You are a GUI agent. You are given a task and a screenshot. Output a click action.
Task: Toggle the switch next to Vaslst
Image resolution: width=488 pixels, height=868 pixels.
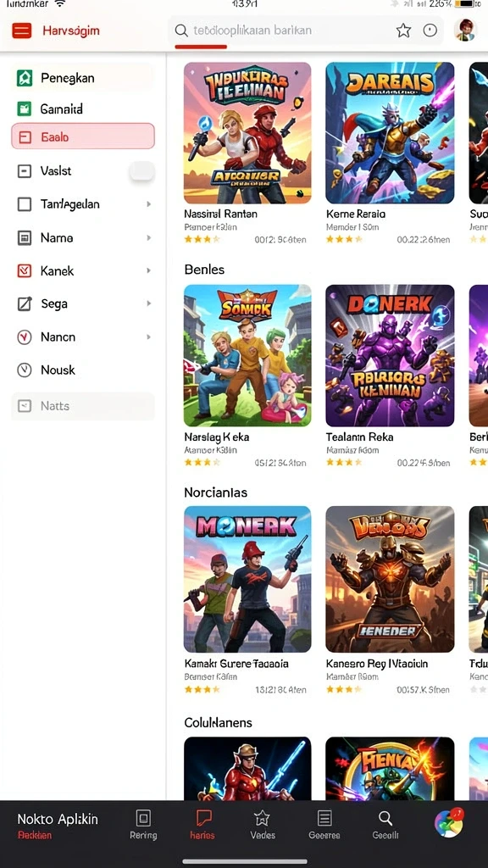(x=141, y=171)
